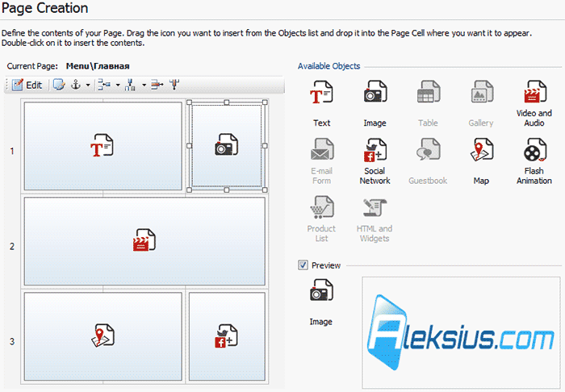Click the anchor icon in toolbar
This screenshot has height=392, width=565.
click(76, 85)
